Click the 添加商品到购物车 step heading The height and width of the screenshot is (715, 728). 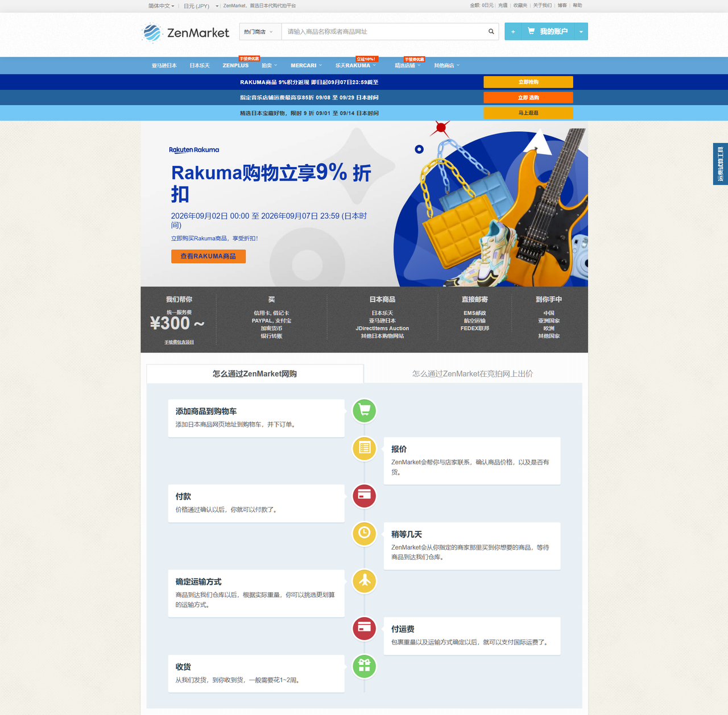pos(206,411)
